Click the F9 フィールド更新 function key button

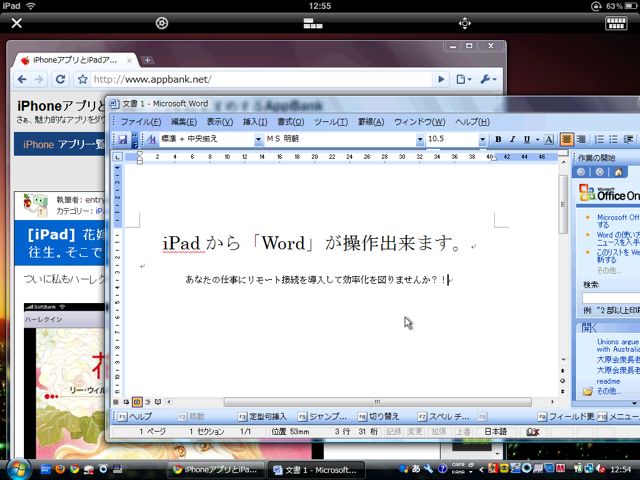pos(566,416)
